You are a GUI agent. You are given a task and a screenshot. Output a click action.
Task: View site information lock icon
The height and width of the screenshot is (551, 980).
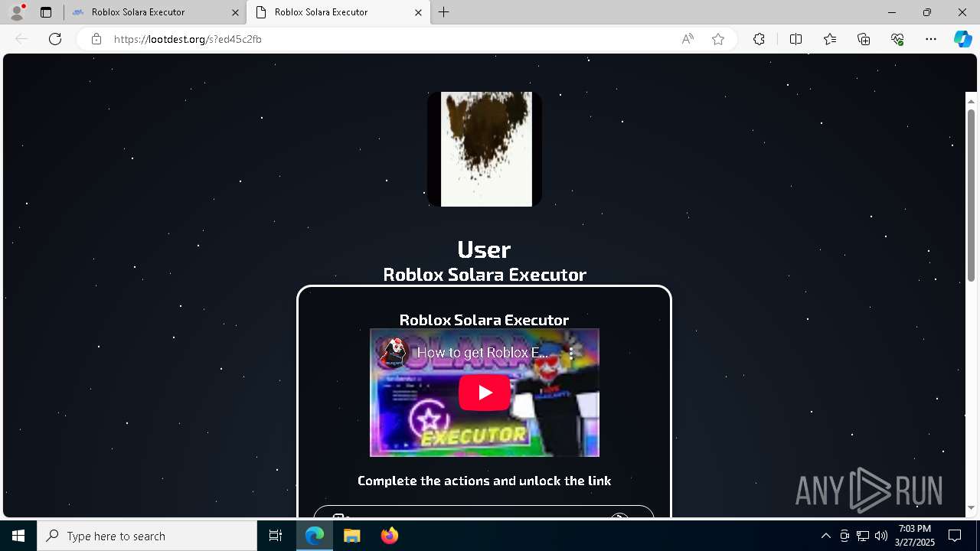(96, 39)
